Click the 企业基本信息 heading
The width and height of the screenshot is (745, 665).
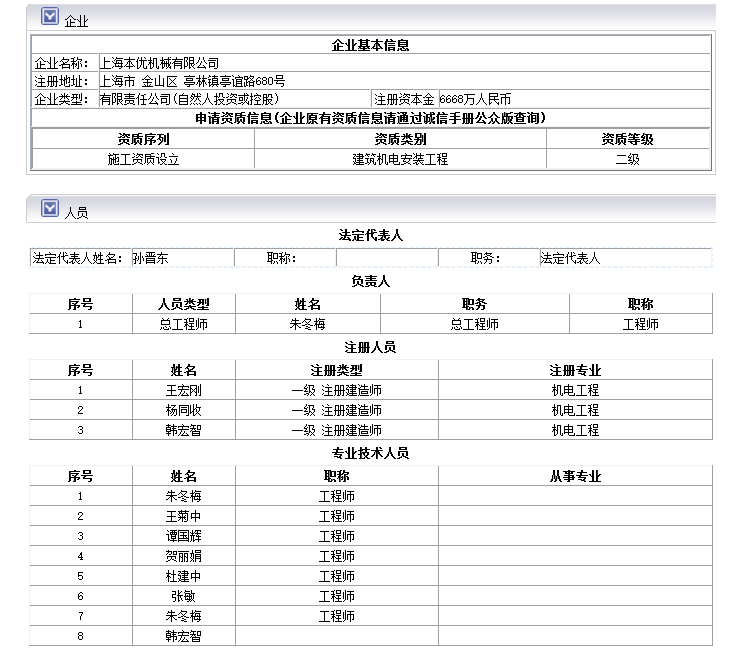pos(371,45)
